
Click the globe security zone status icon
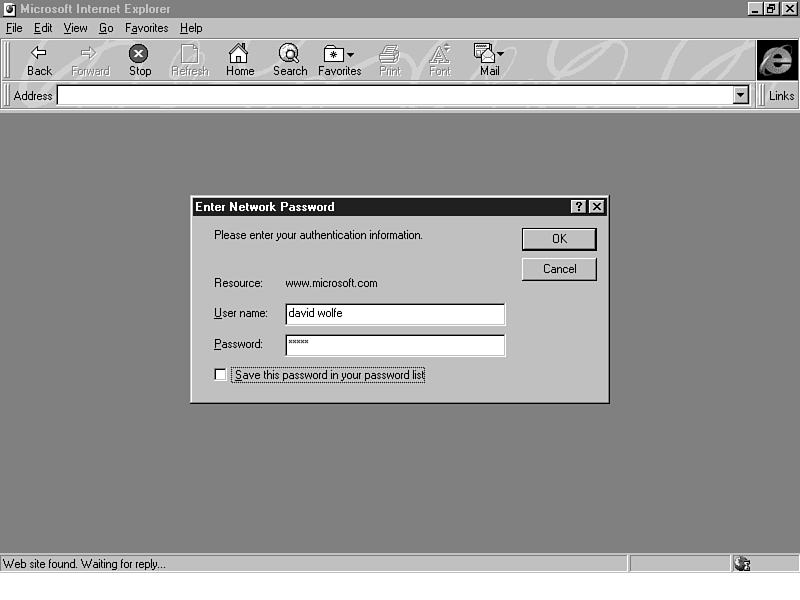[742, 564]
